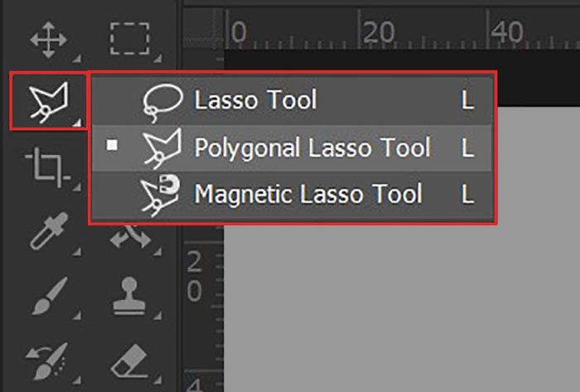The height and width of the screenshot is (392, 580).
Task: Choose Lasso Tool from flyout menu
Action: pyautogui.click(x=255, y=101)
